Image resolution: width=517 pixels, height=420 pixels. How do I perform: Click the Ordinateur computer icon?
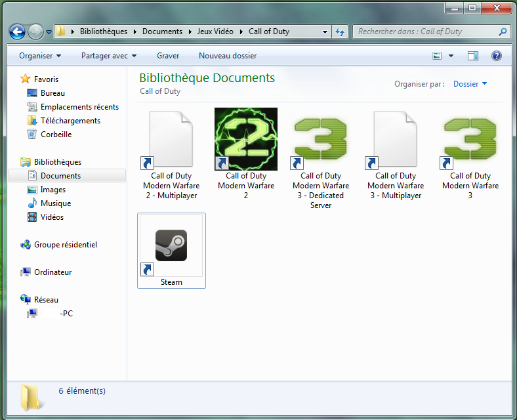click(x=26, y=272)
